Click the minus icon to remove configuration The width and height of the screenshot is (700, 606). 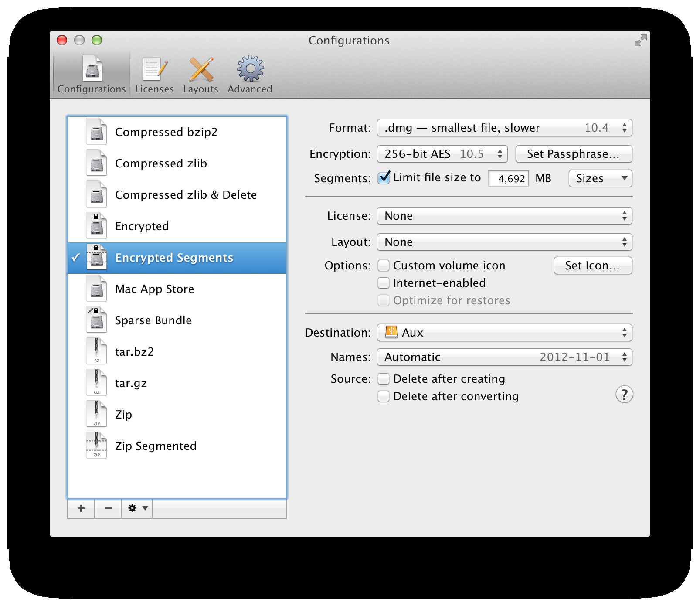point(108,508)
